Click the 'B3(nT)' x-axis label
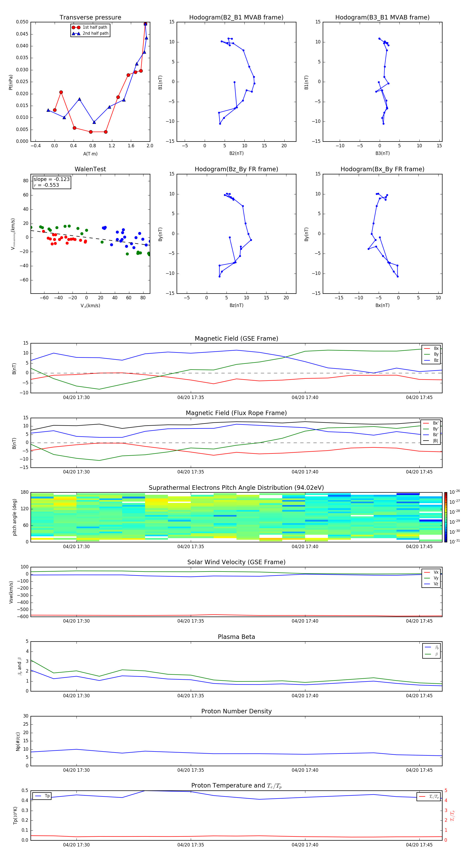 pyautogui.click(x=382, y=153)
